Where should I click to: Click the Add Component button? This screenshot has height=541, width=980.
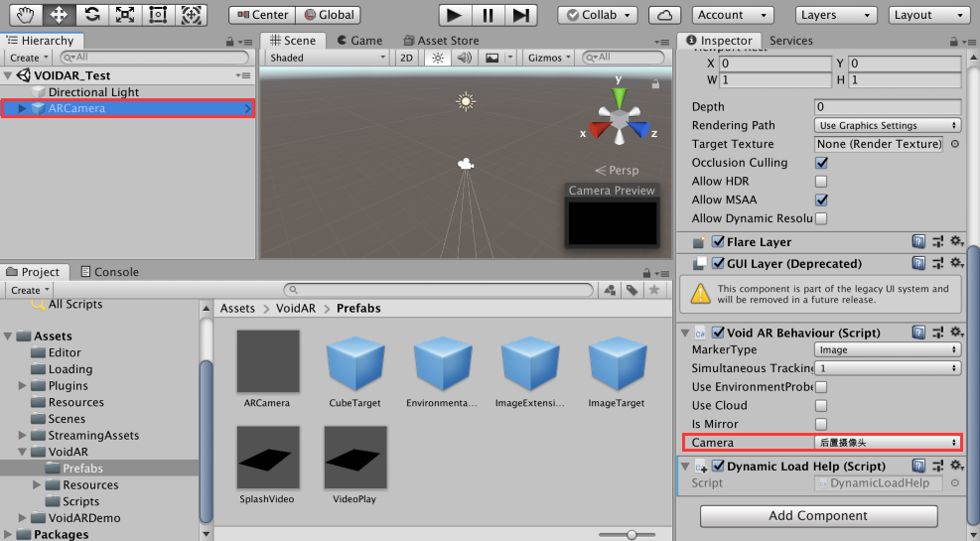pyautogui.click(x=818, y=516)
